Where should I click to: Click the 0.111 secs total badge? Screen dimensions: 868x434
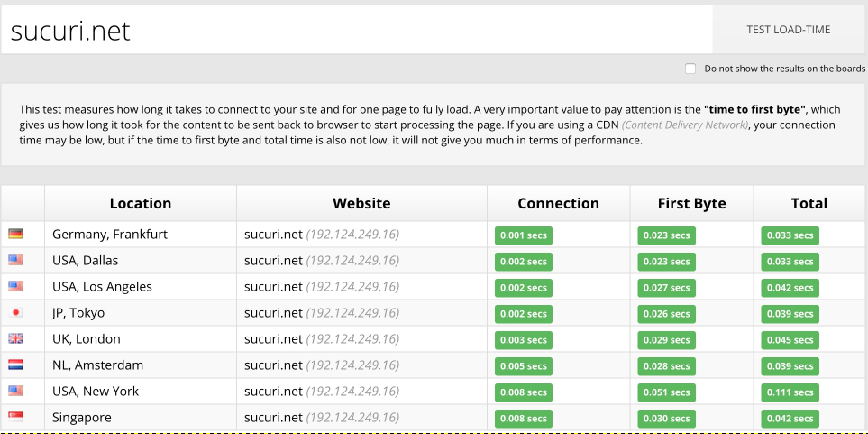(x=790, y=392)
